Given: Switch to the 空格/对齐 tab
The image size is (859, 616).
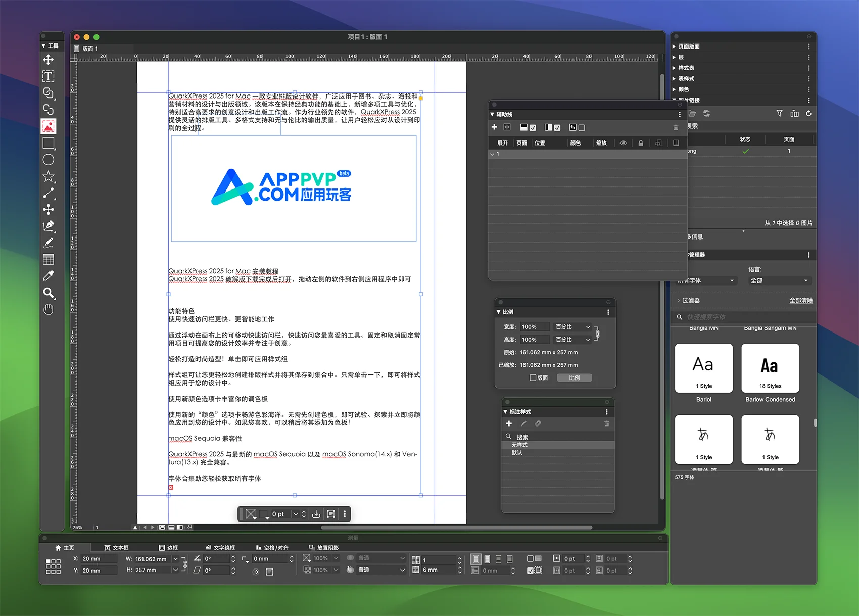Looking at the screenshot, I should point(272,548).
